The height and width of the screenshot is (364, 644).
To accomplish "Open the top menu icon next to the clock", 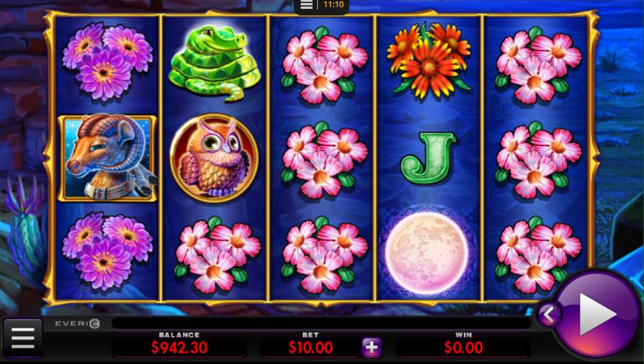I will [x=306, y=5].
